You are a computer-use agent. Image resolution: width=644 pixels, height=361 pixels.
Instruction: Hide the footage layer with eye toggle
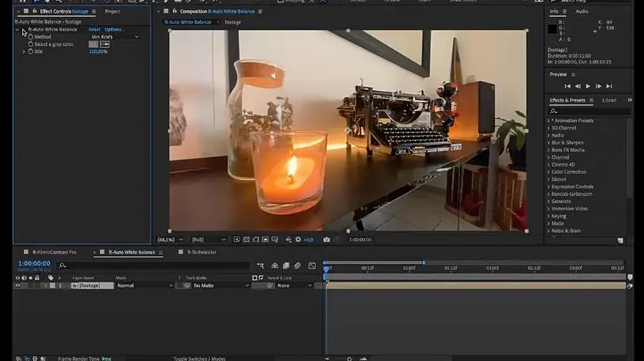[x=17, y=286]
